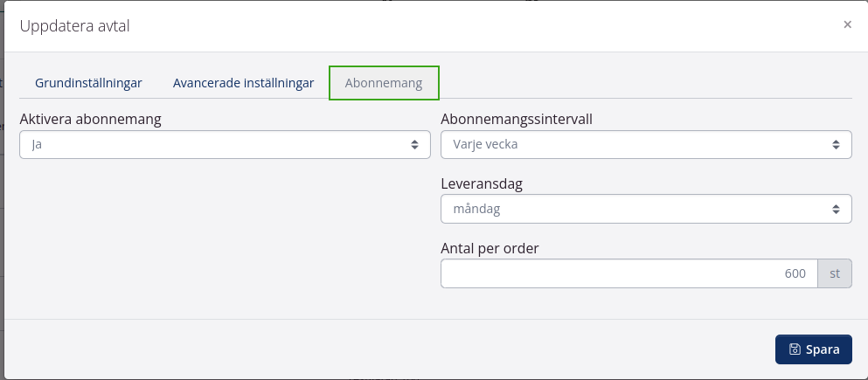Open the Leveransdag dropdown
The height and width of the screenshot is (380, 868).
click(x=646, y=209)
